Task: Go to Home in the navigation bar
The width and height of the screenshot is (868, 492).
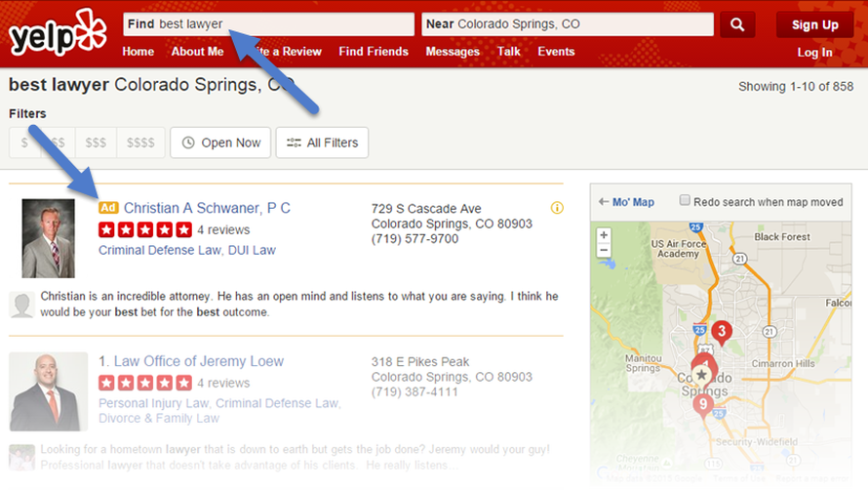Action: (138, 52)
